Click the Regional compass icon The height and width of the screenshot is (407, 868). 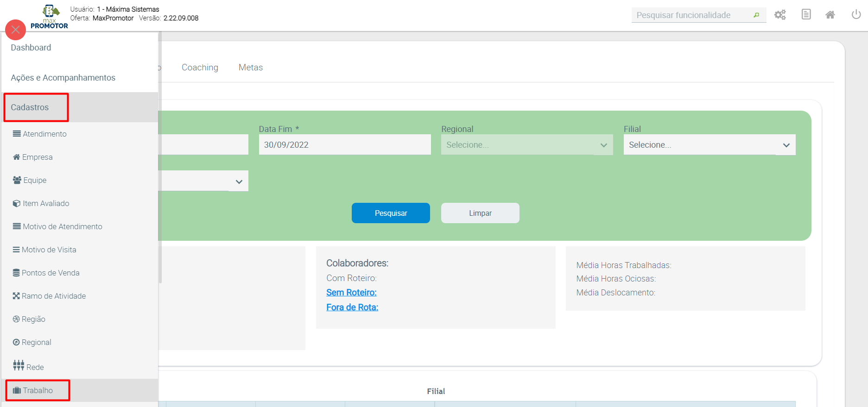coord(16,342)
